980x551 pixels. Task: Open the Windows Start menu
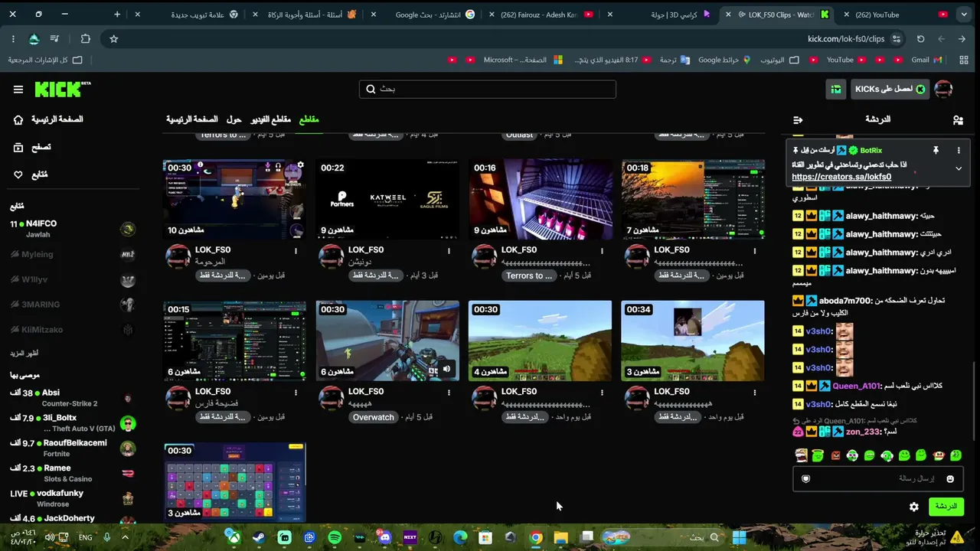(x=739, y=537)
